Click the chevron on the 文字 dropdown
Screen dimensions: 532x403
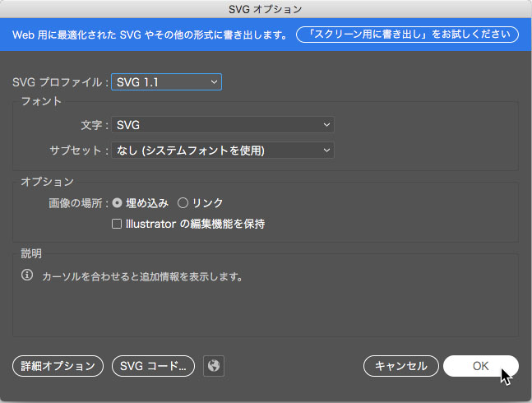tap(326, 125)
